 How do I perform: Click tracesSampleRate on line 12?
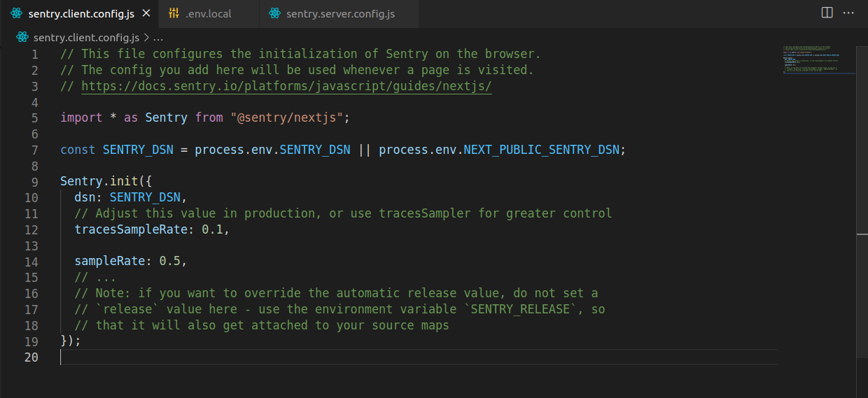point(131,229)
